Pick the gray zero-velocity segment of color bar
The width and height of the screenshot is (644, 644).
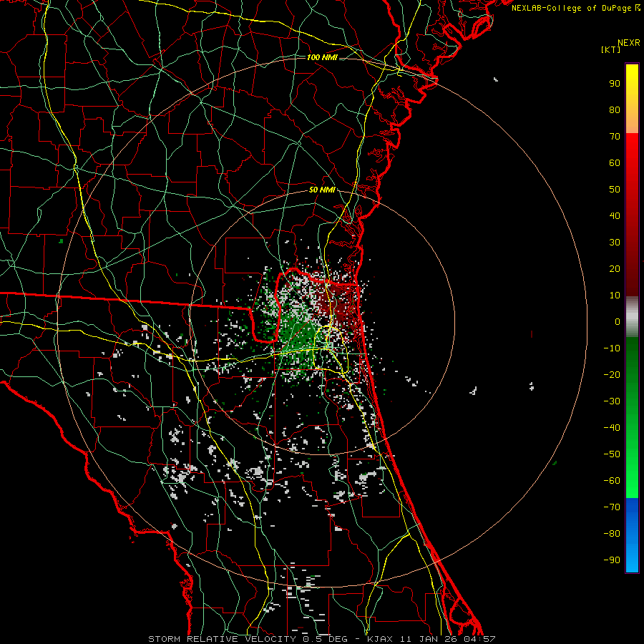(x=632, y=317)
